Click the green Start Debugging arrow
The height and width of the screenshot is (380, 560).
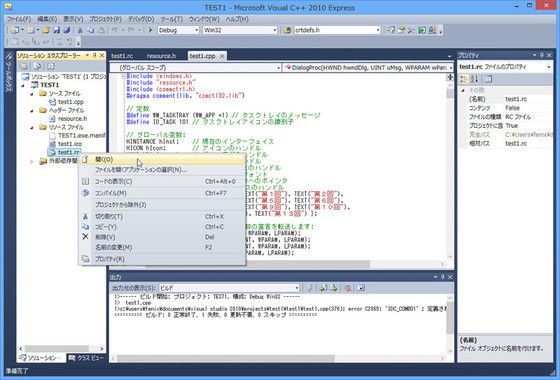[x=150, y=30]
